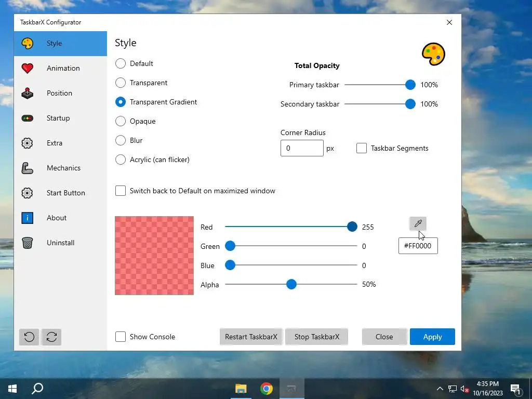Switch to the Animation section
Viewport: 532px width, 399px height.
pyautogui.click(x=60, y=68)
